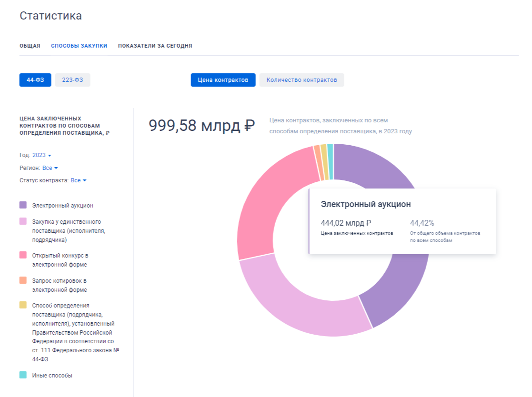The width and height of the screenshot is (532, 397).
Task: Click the yellow donut chart sliver
Action: [325, 162]
